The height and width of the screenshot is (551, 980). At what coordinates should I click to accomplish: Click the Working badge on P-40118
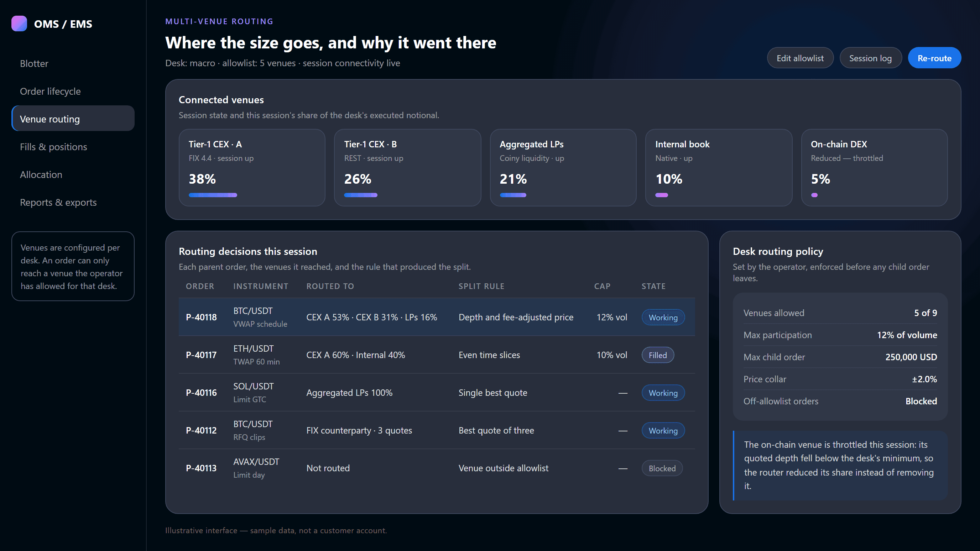click(x=663, y=317)
